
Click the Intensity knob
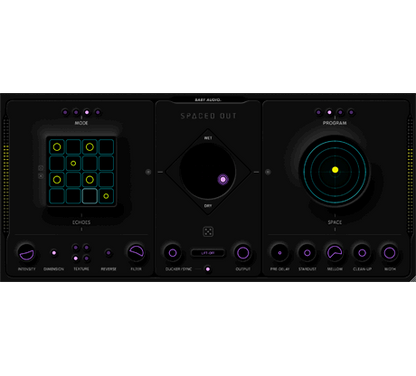(27, 253)
